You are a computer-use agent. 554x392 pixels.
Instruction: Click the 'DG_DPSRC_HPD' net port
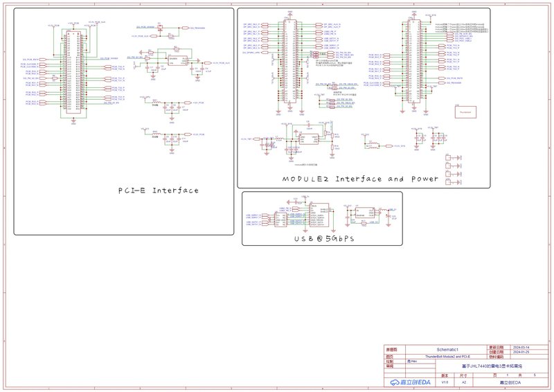coord(265,53)
